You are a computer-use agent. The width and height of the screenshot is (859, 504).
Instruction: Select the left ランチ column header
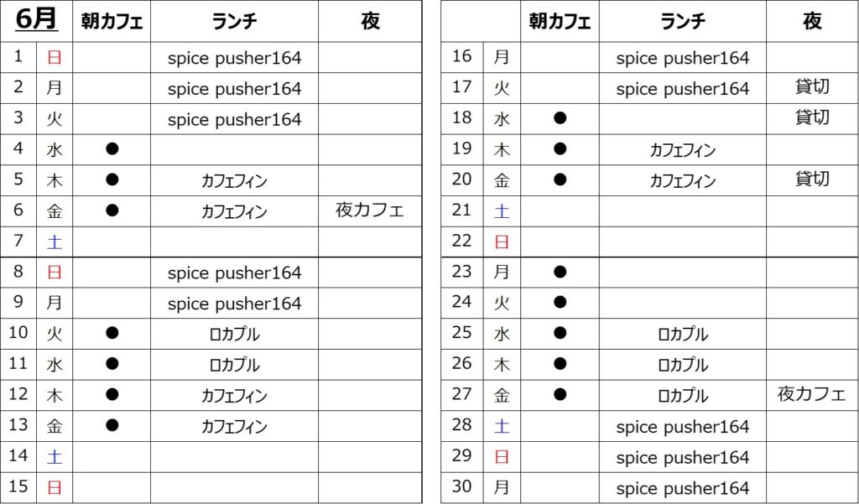click(235, 21)
